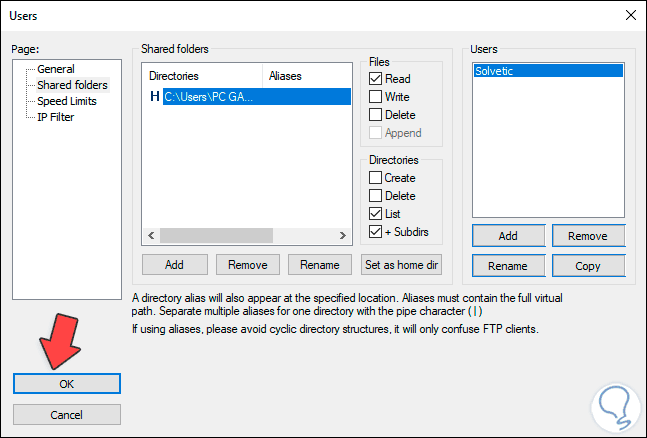Add a new user account
The height and width of the screenshot is (438, 647).
[x=508, y=236]
